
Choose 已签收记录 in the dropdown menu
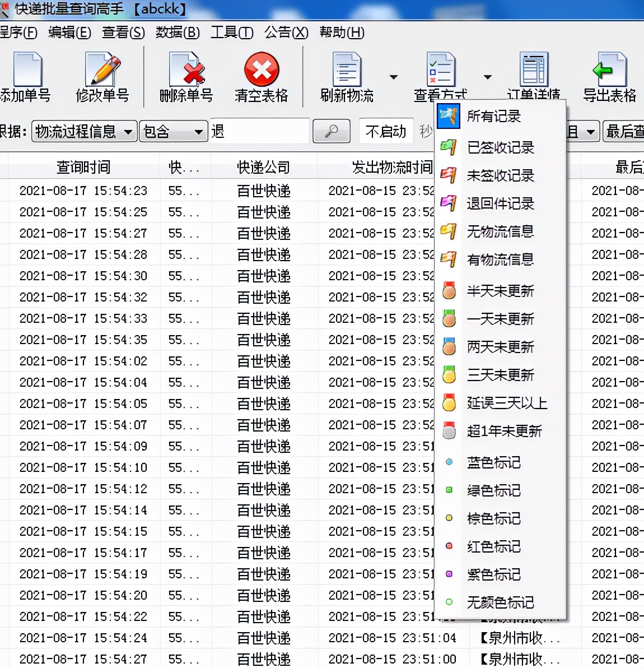coord(500,147)
